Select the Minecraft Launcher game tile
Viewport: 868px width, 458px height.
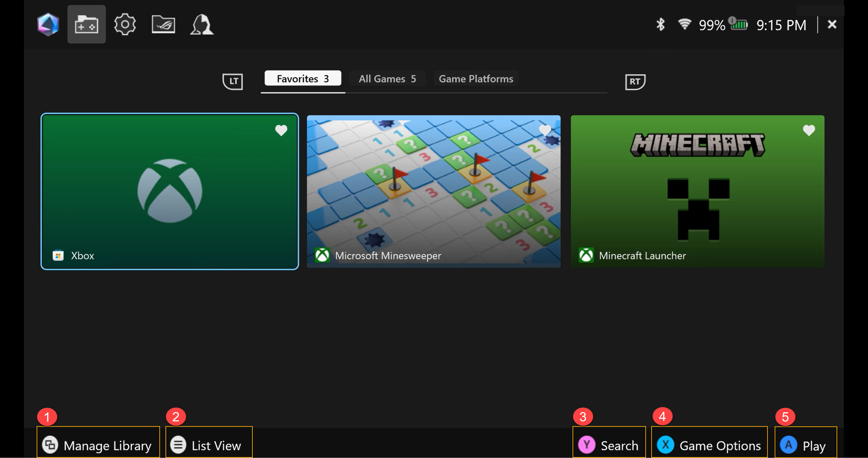[x=698, y=191]
